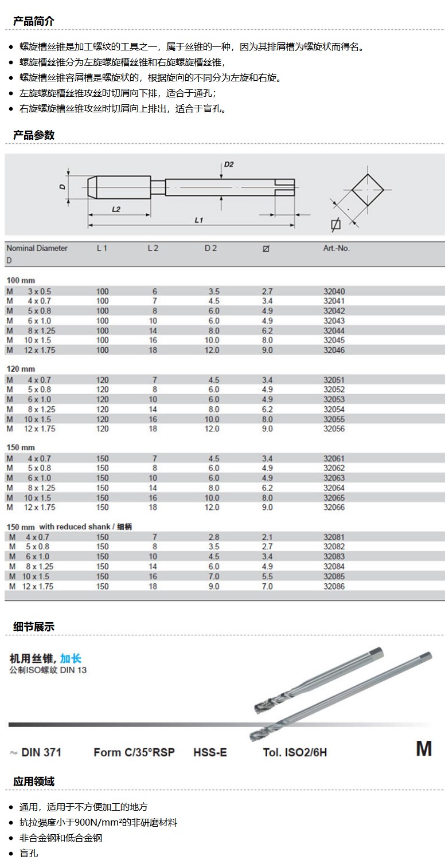Select the 120 mm group label

point(21,369)
